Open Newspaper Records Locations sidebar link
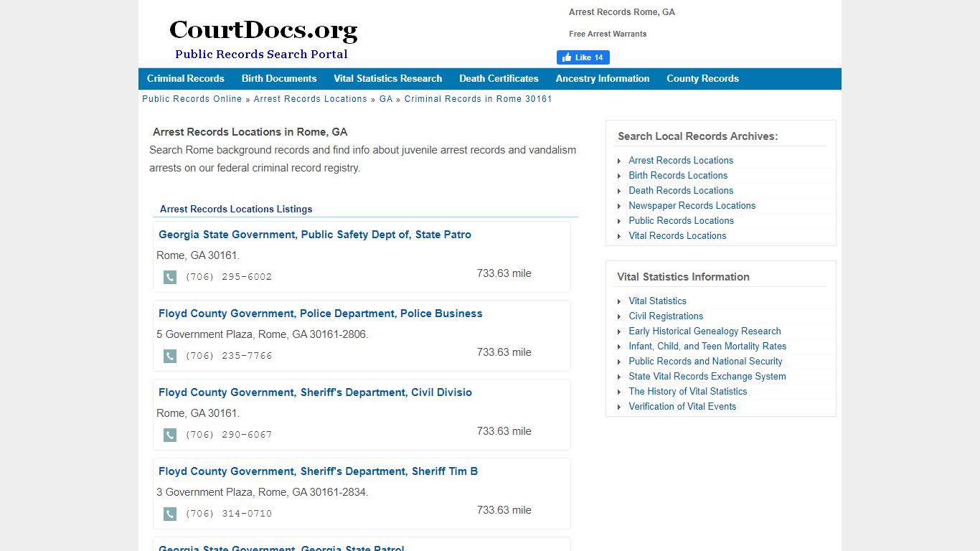 tap(692, 205)
